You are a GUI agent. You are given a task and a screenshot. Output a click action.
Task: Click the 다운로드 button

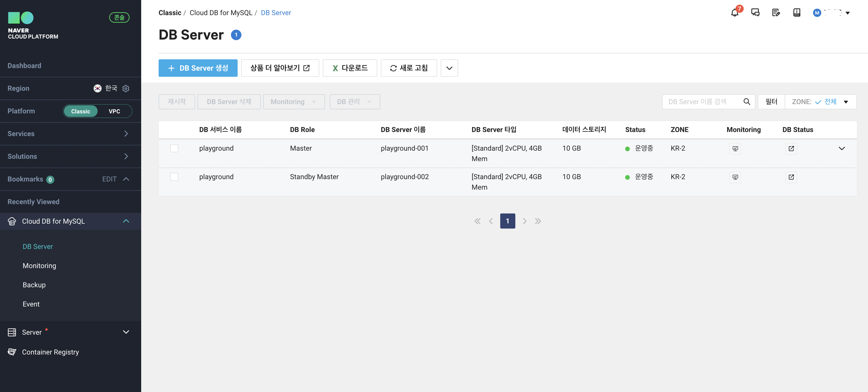pyautogui.click(x=350, y=68)
